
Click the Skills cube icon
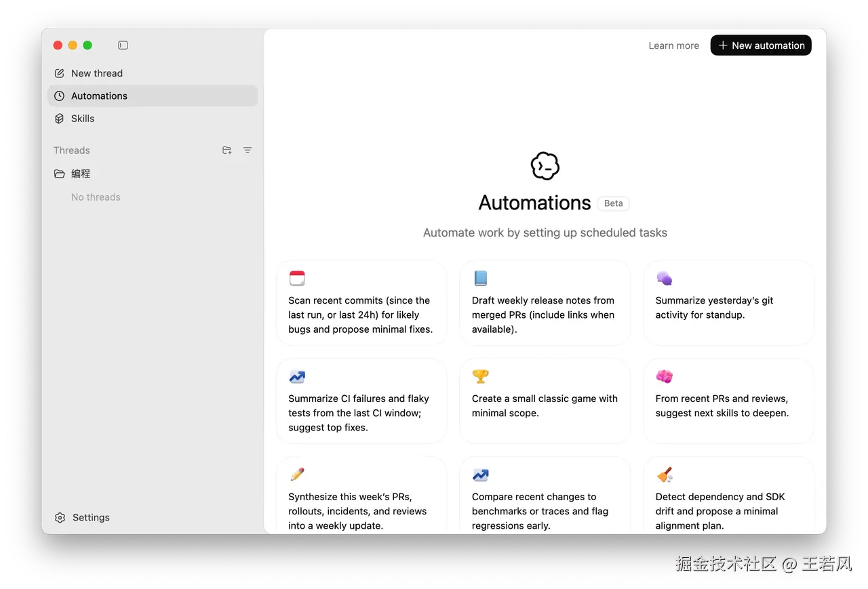(60, 119)
